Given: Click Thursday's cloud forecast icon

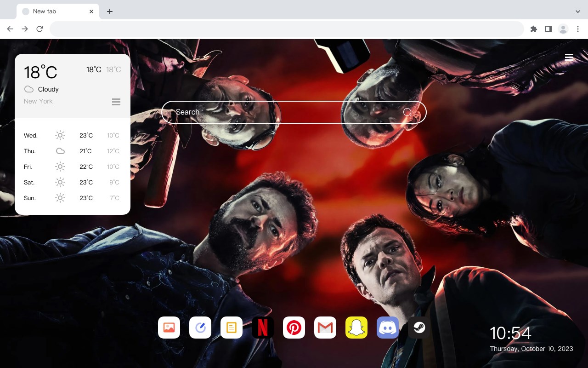Looking at the screenshot, I should point(60,151).
